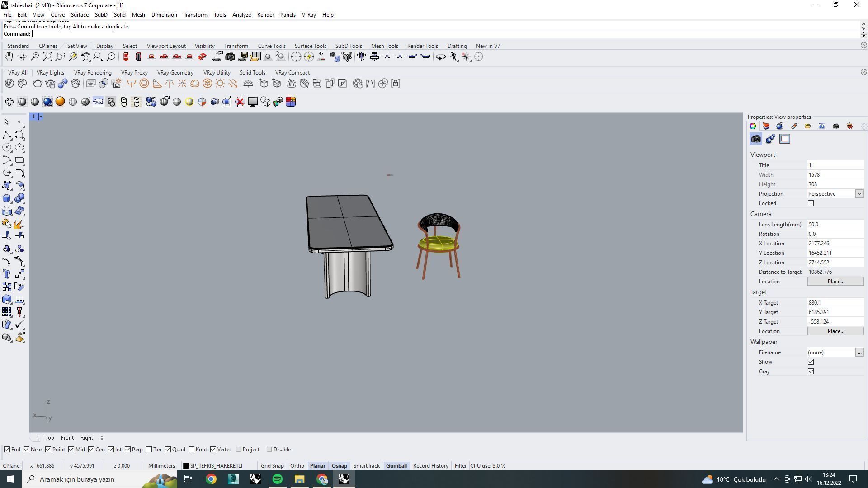Switch to the Standard toolbar tab
868x488 pixels.
pos(18,46)
